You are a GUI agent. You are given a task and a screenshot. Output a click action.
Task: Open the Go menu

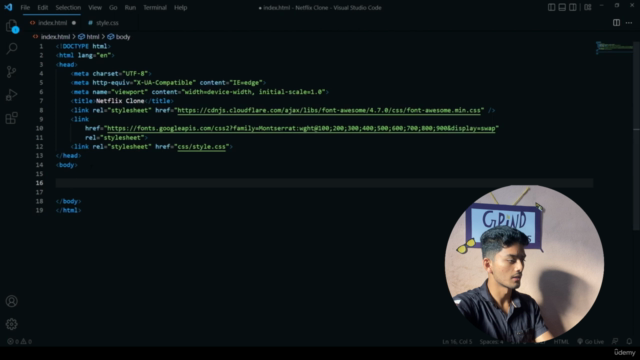point(113,7)
